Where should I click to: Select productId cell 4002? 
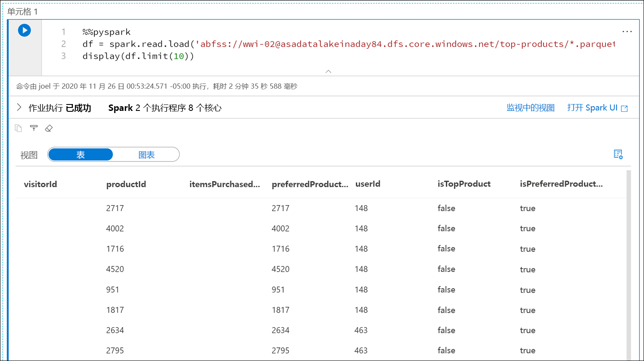[x=115, y=229]
